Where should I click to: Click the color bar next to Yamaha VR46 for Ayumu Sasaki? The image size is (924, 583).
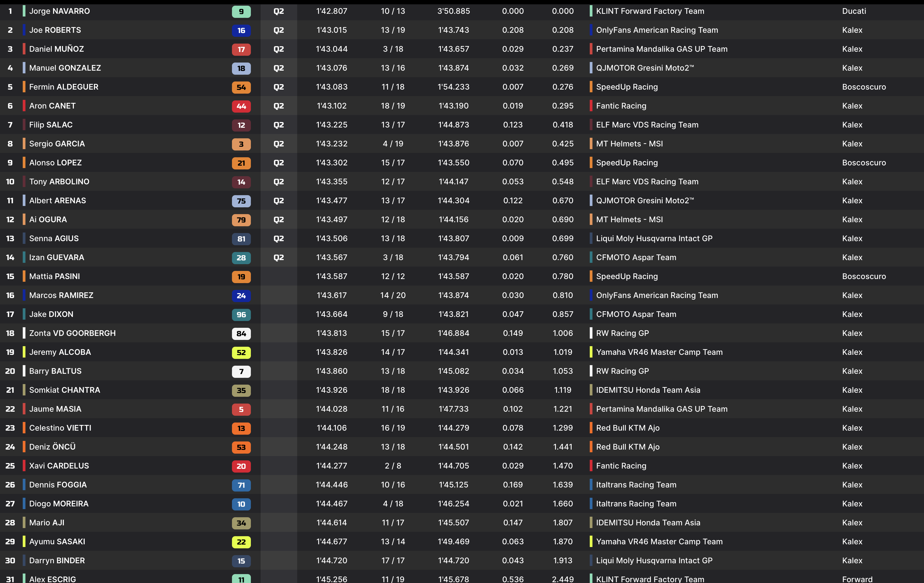click(x=591, y=542)
